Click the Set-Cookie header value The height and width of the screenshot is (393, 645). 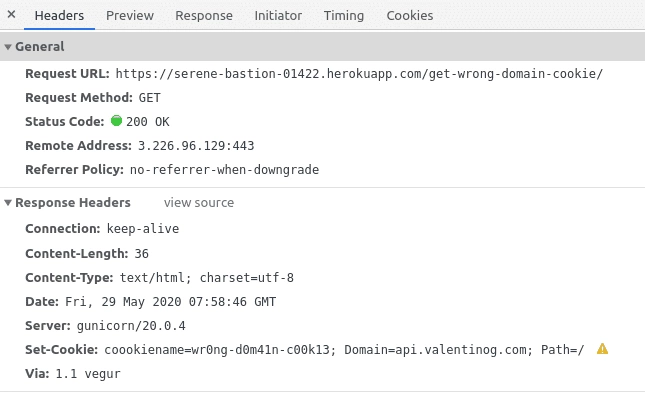tap(344, 350)
